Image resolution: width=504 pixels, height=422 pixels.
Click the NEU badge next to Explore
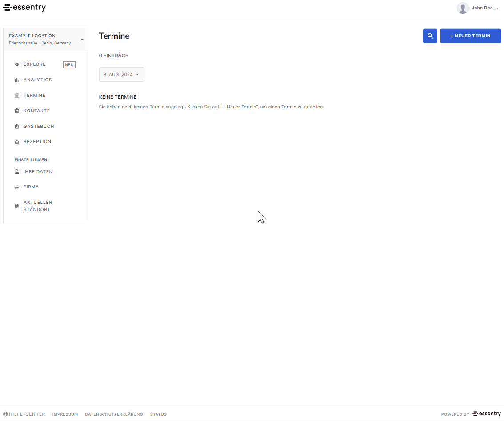[69, 64]
